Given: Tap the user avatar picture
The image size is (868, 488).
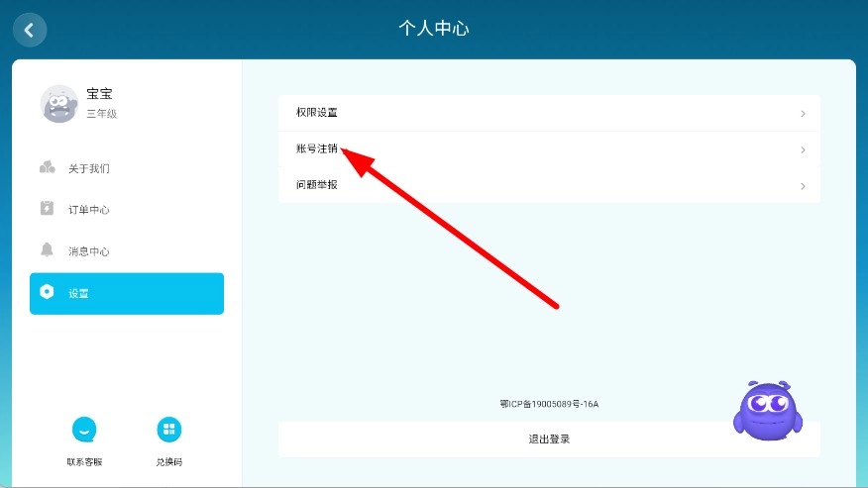Looking at the screenshot, I should coord(58,103).
